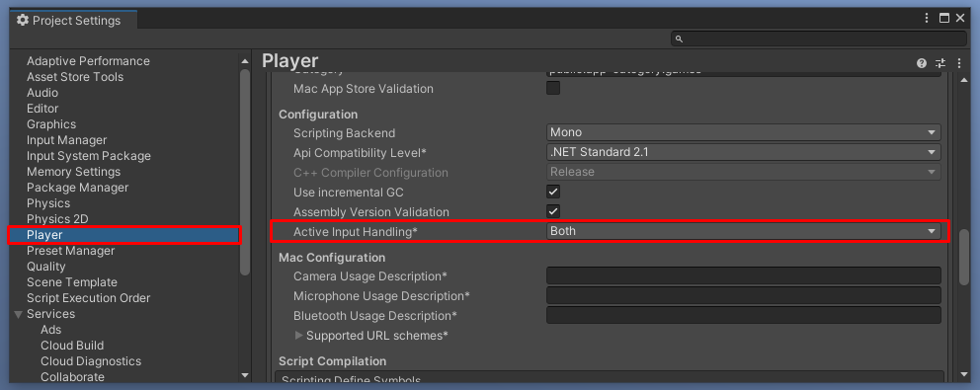Click the Player panel title text
The width and height of the screenshot is (980, 390).
pos(290,60)
